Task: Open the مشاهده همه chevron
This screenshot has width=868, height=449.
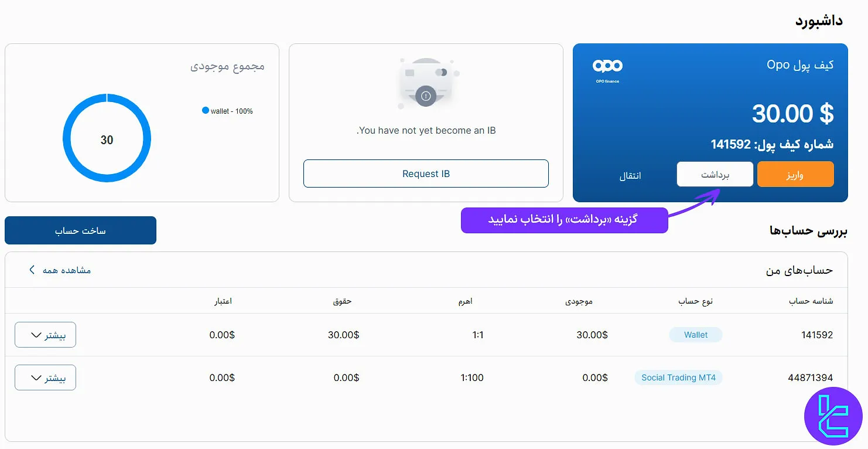Action: (32, 270)
